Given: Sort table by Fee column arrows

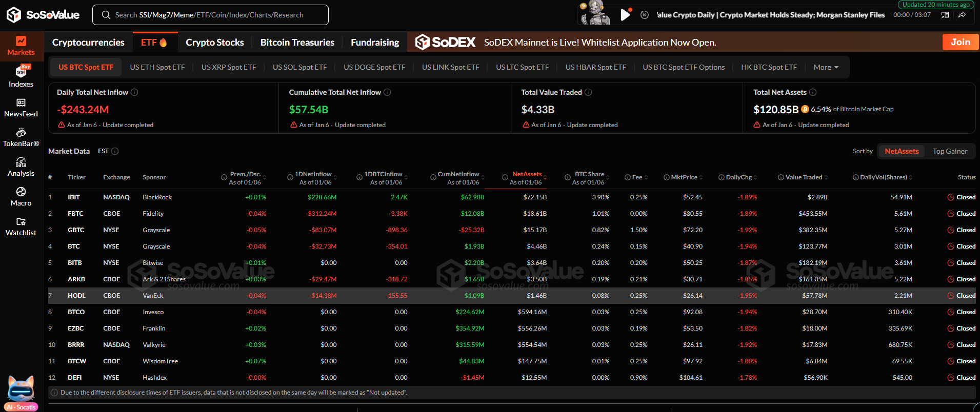Looking at the screenshot, I should (x=646, y=177).
